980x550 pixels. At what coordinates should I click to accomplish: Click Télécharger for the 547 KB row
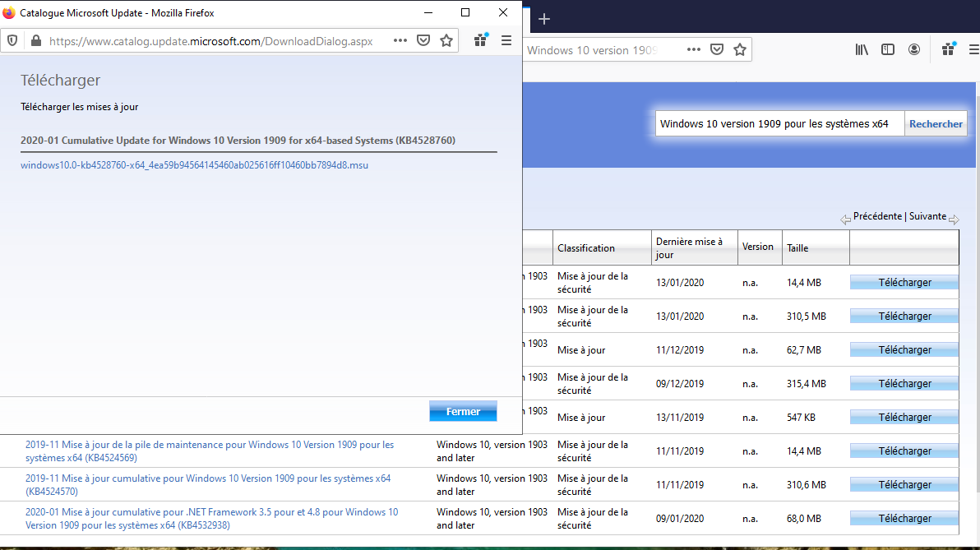[904, 418]
